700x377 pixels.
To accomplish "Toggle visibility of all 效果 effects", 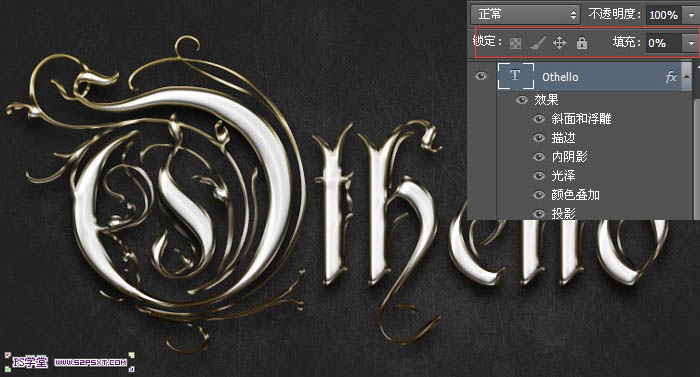I will (521, 100).
